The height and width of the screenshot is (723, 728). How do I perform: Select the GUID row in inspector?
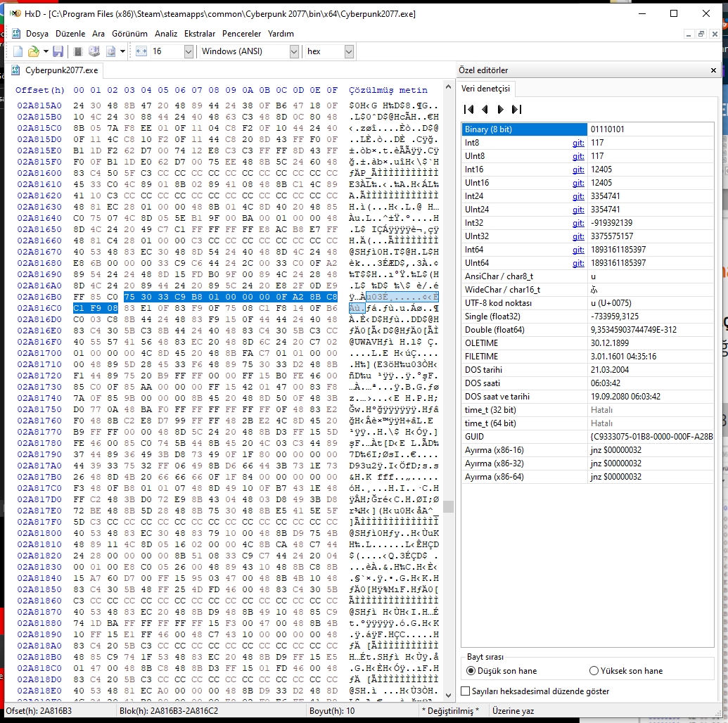587,437
